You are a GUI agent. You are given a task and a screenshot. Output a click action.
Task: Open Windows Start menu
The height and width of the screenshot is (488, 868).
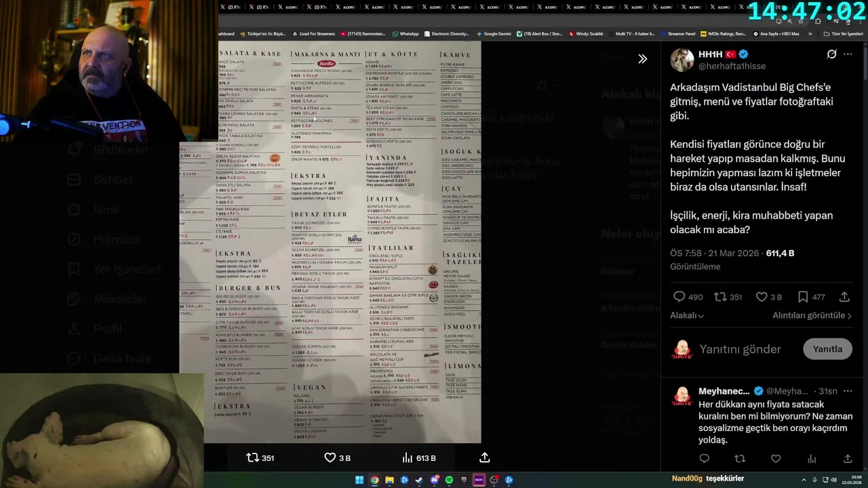pos(359,480)
